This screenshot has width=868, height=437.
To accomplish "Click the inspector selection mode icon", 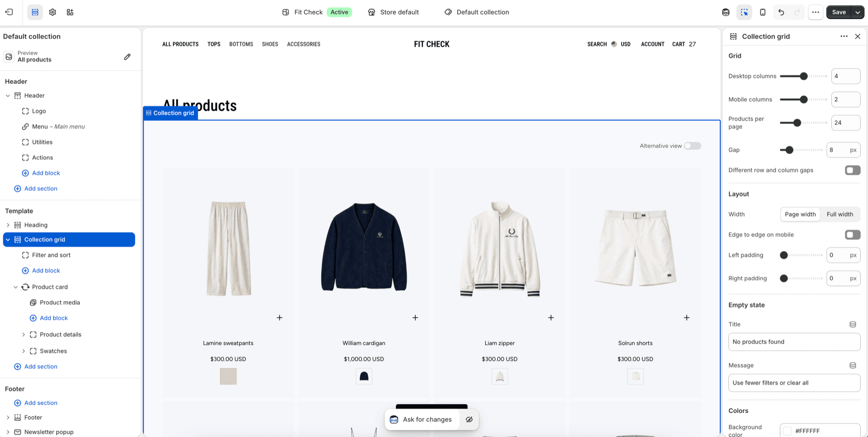I will (x=744, y=12).
